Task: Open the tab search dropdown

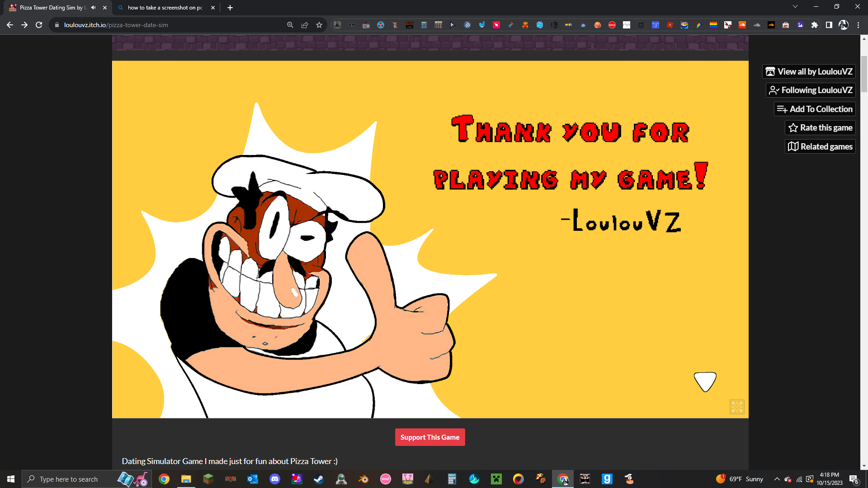Action: (x=795, y=7)
